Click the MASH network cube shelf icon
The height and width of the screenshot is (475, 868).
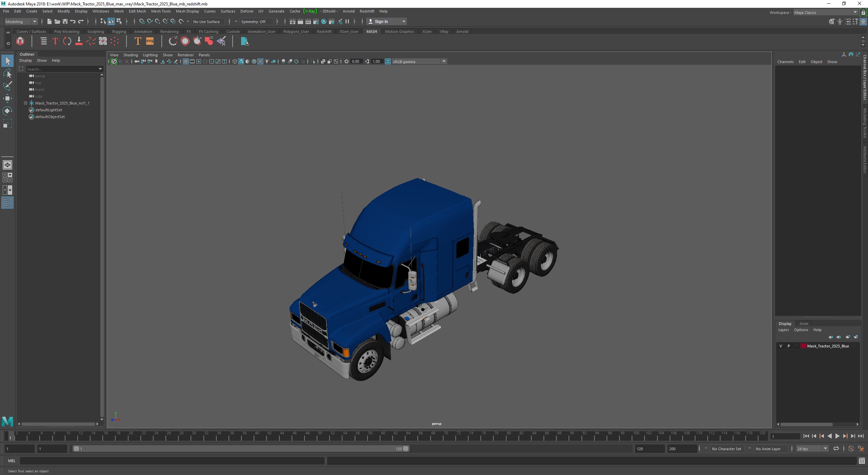20,41
